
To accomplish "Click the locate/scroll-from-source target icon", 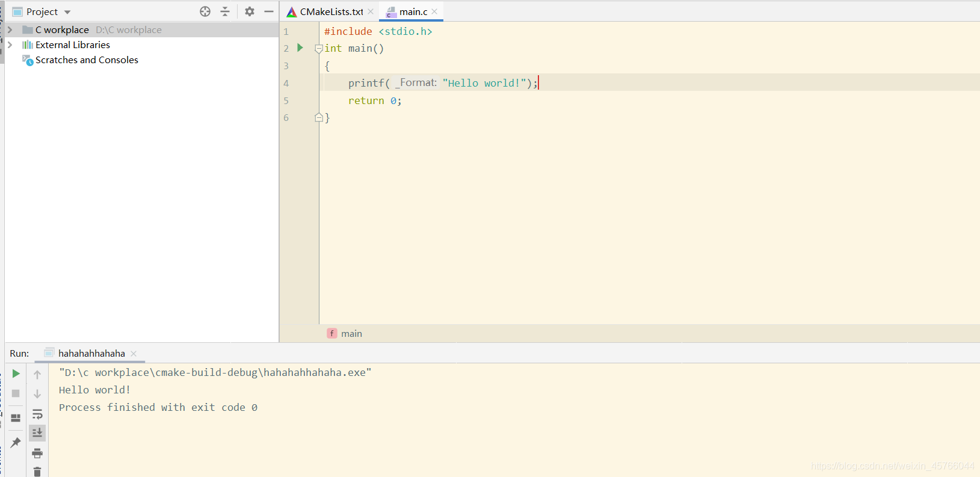I will click(x=205, y=11).
